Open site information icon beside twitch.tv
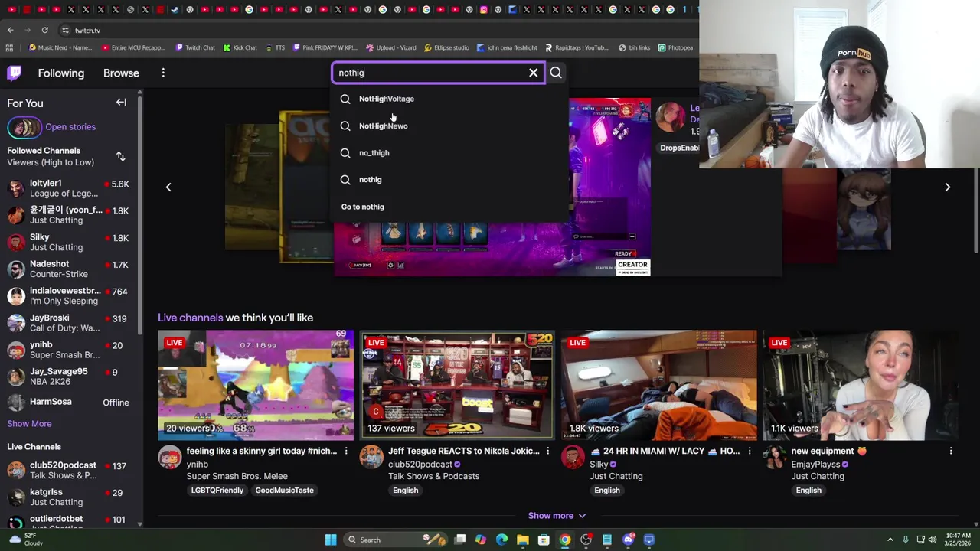 [x=65, y=30]
